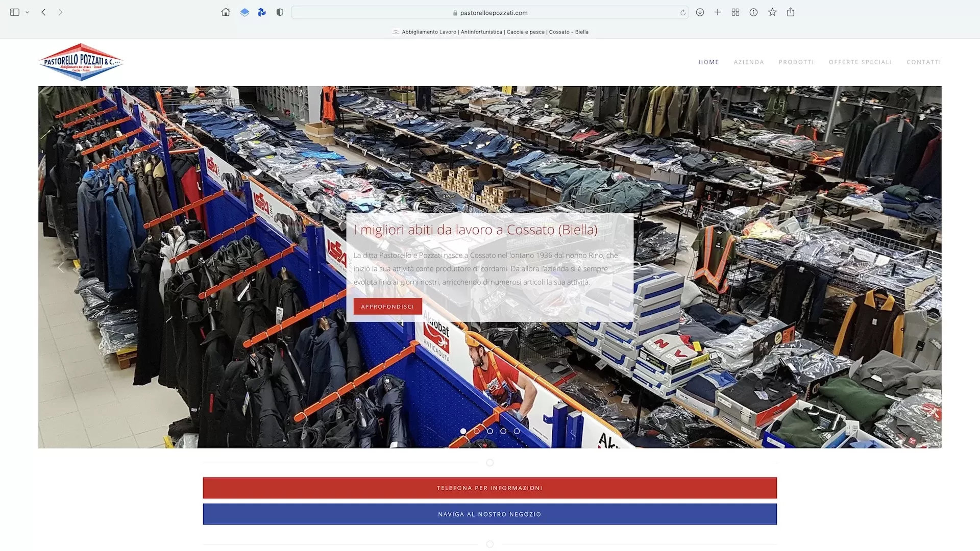Expand the sidebar dropdown chevron
980x551 pixels.
point(27,12)
